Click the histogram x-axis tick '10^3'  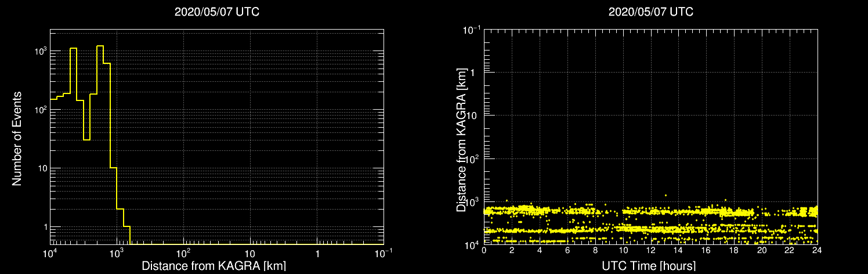pos(118,253)
